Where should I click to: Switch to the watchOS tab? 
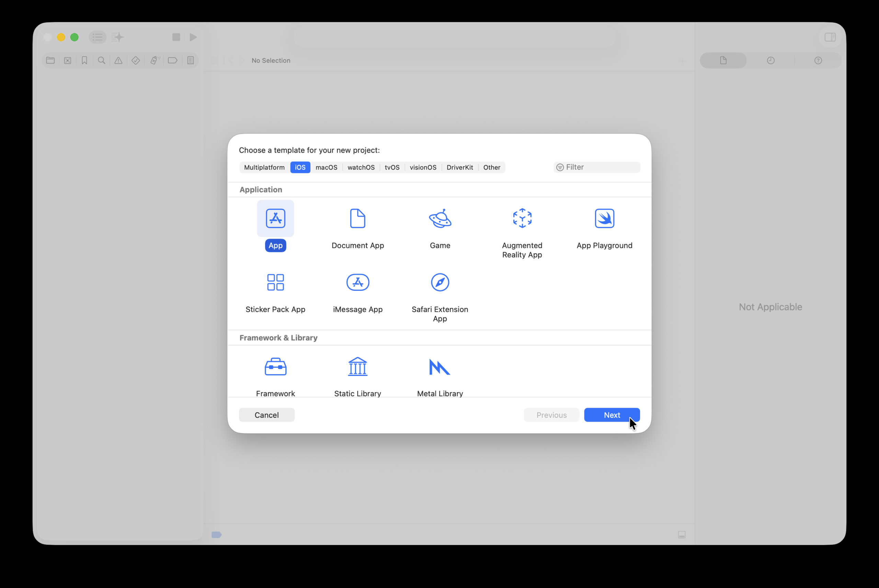(x=361, y=167)
